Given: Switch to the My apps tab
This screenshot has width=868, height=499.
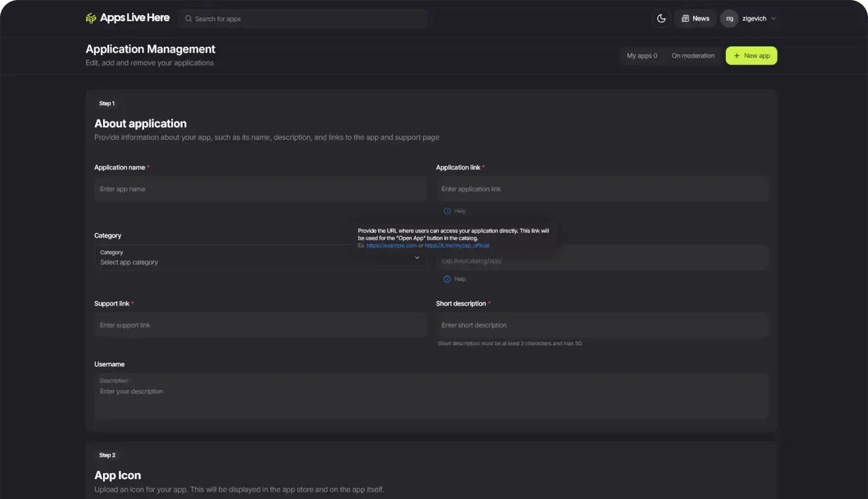Looking at the screenshot, I should click(642, 56).
